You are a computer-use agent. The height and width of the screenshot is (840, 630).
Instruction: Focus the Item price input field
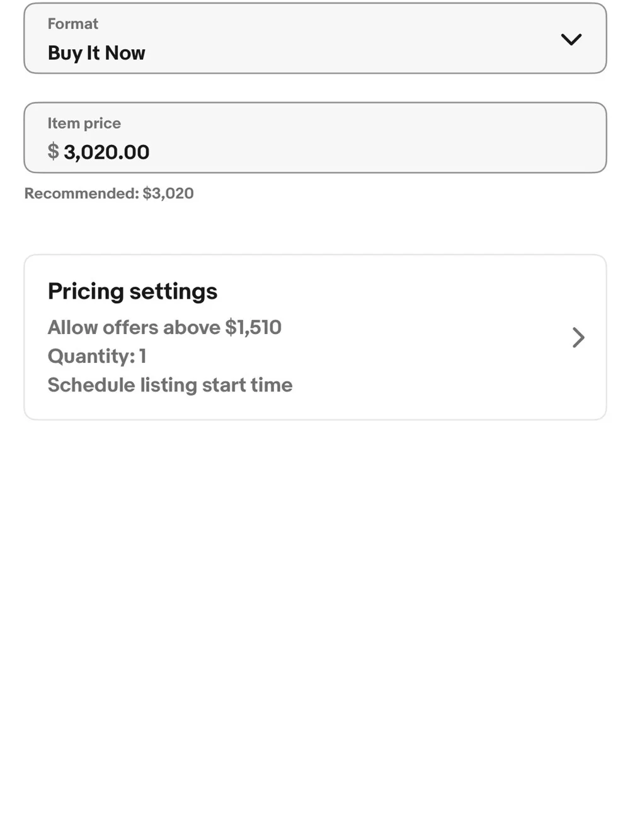(315, 137)
